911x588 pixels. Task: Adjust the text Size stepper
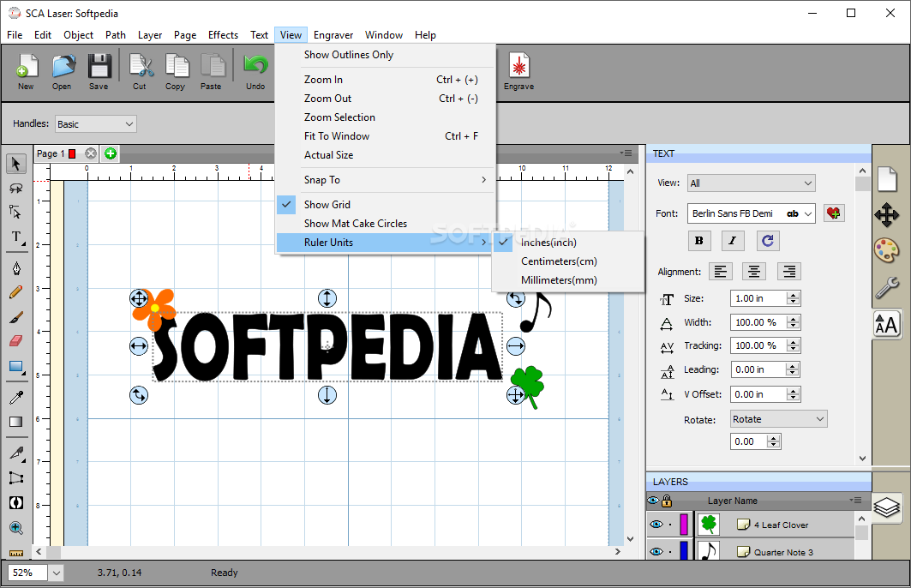pos(793,298)
